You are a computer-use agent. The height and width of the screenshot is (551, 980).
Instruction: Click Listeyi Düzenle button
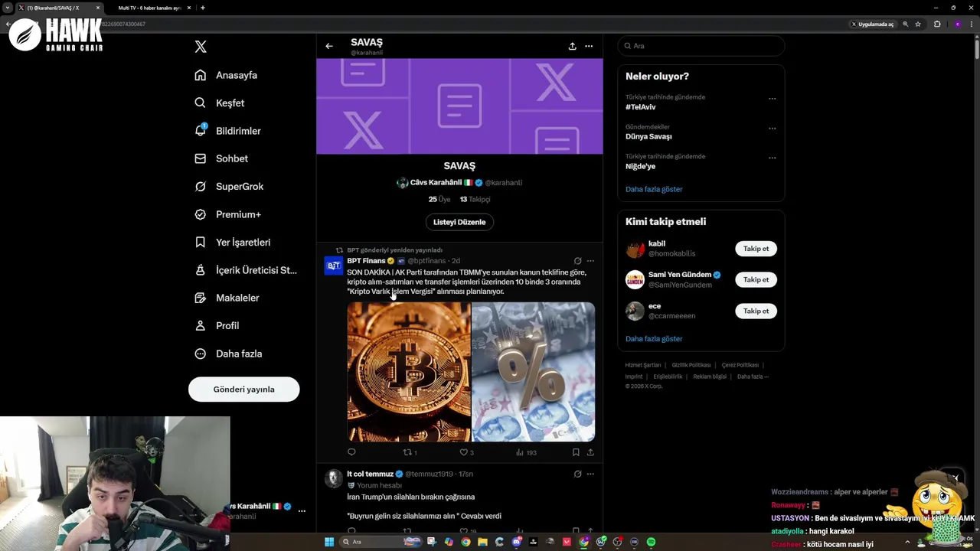coord(459,222)
